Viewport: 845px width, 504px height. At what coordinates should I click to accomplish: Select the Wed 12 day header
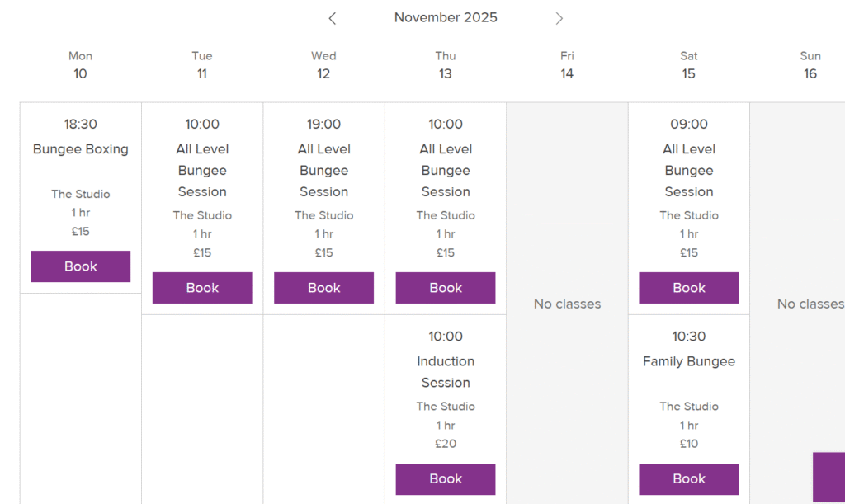click(x=323, y=65)
